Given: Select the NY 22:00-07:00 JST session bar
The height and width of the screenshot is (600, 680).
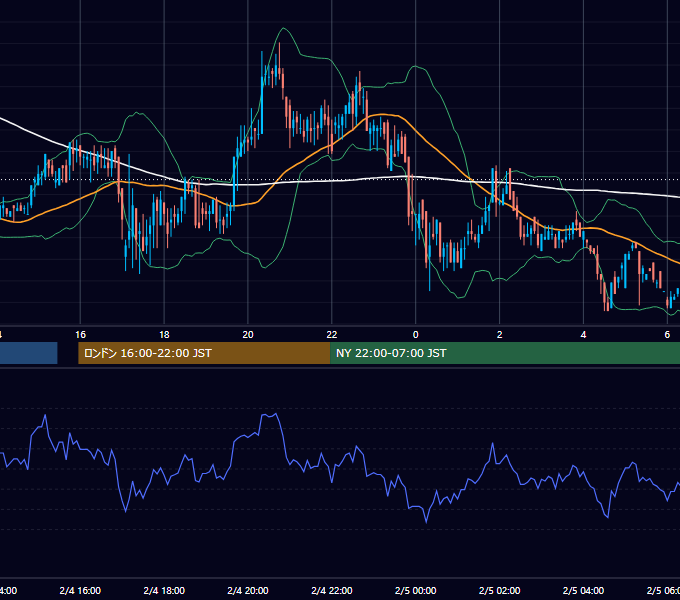Looking at the screenshot, I should (x=505, y=353).
